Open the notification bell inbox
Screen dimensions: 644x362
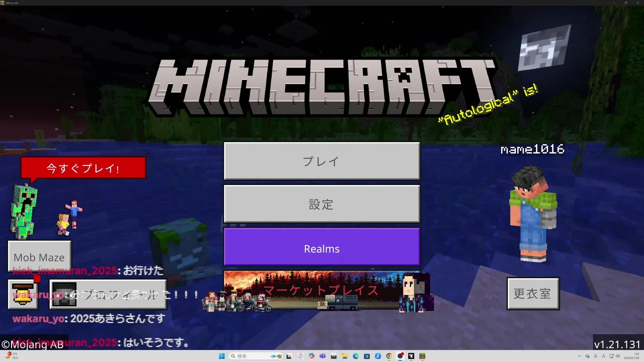point(24,294)
